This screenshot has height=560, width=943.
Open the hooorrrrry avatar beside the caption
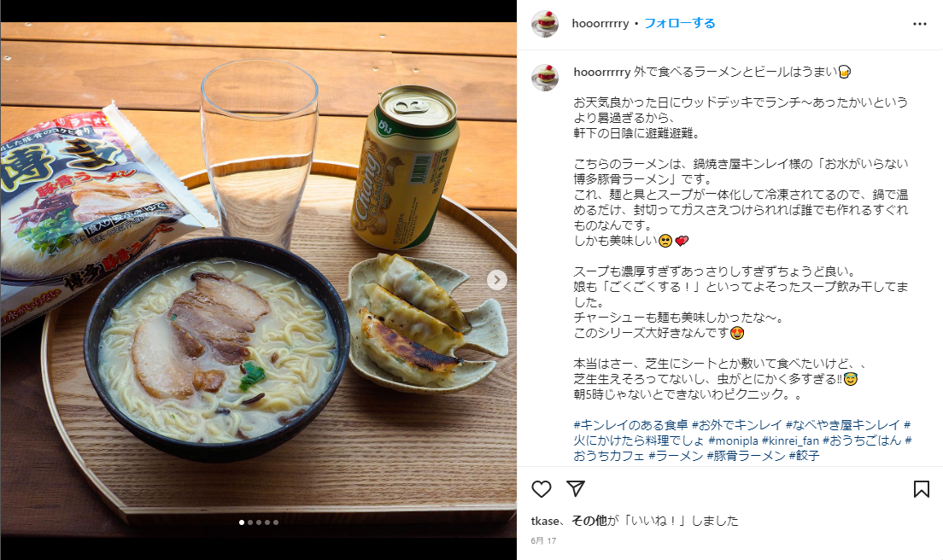545,78
